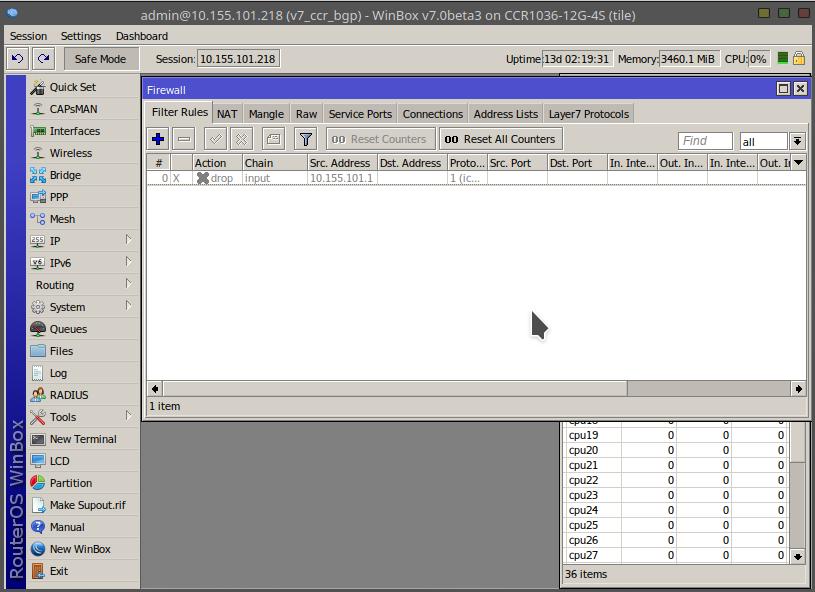Viewport: 815px width, 592px height.
Task: Click the Find input field
Action: pos(704,141)
